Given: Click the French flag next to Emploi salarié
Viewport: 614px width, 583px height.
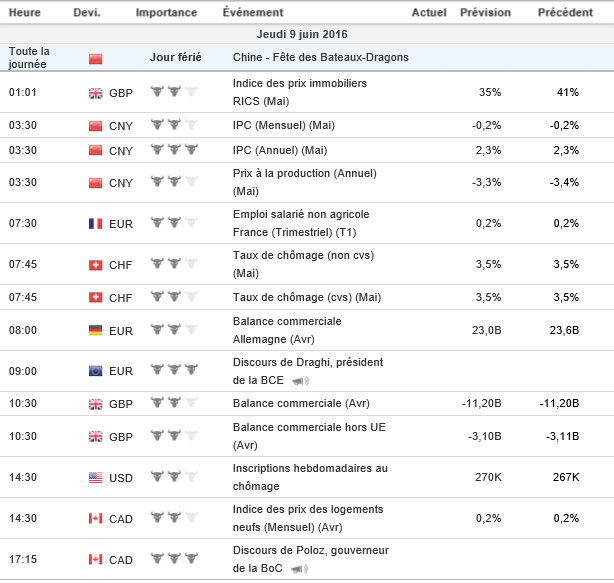Looking at the screenshot, I should tap(96, 223).
